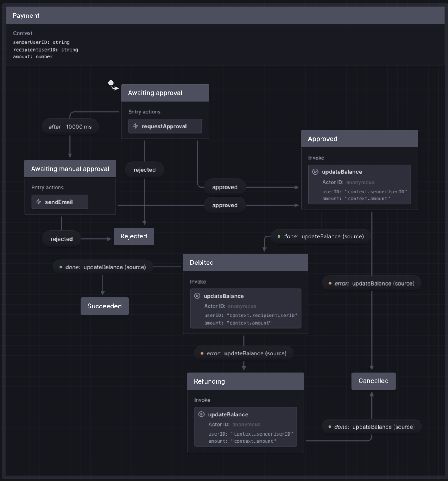Click the requestApproval lightning bolt icon

point(135,126)
